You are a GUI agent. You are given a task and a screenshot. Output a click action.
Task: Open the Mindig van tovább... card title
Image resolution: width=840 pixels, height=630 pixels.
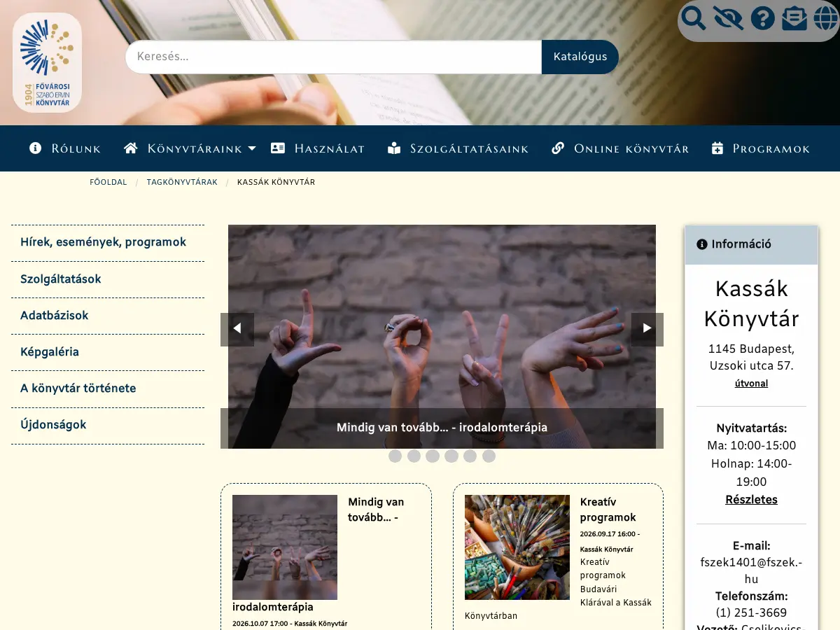pos(376,510)
